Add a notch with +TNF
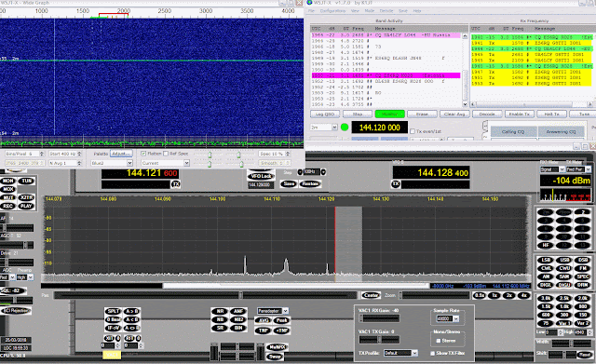The image size is (596, 364). (x=281, y=330)
